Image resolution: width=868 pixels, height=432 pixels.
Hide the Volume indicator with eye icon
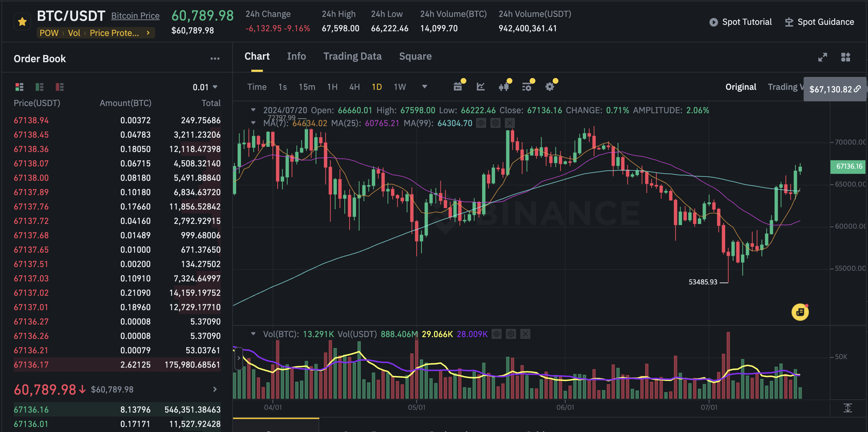click(497, 334)
